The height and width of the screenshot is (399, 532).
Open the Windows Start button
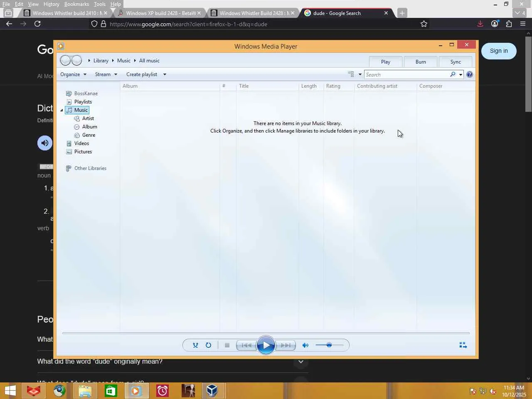click(x=10, y=391)
